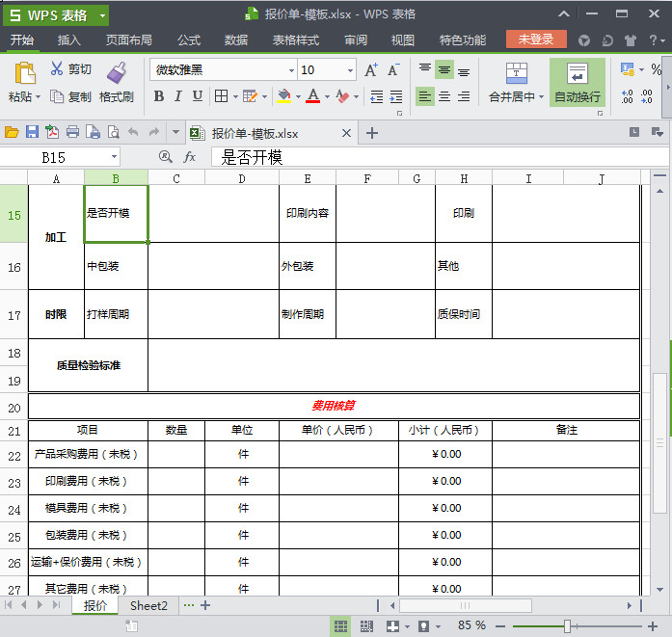Switch to Normal view icon in status bar
672x637 pixels.
340,626
